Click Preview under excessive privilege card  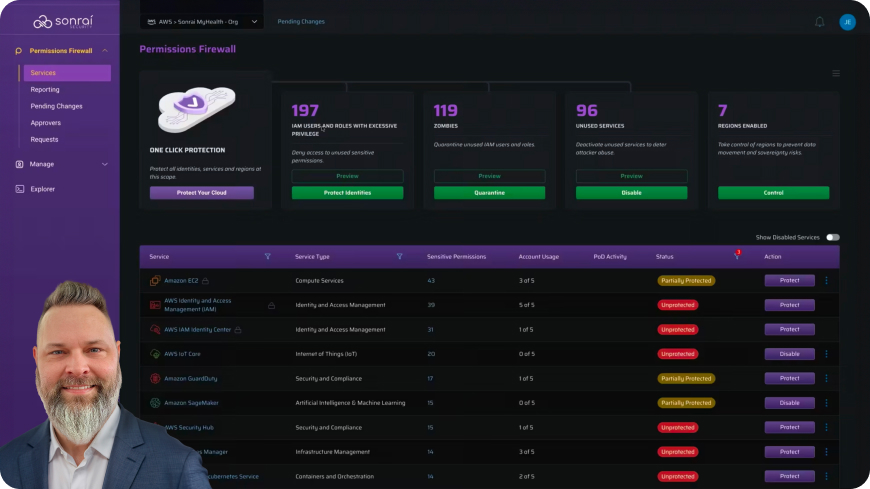pyautogui.click(x=347, y=176)
